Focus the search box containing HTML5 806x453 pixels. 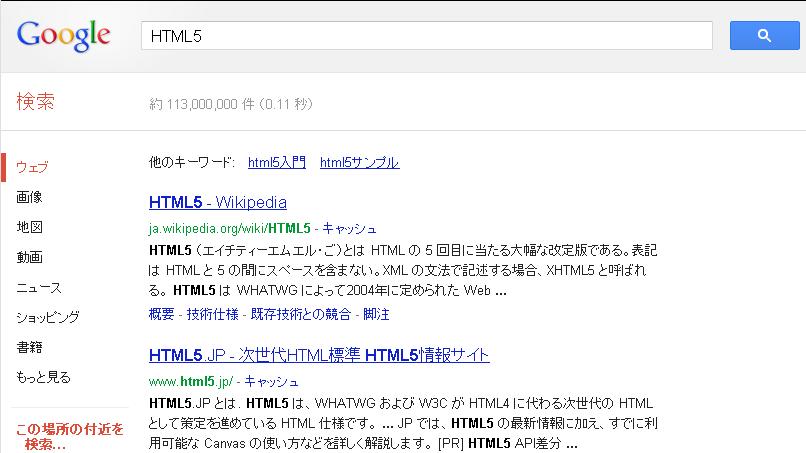[427, 35]
